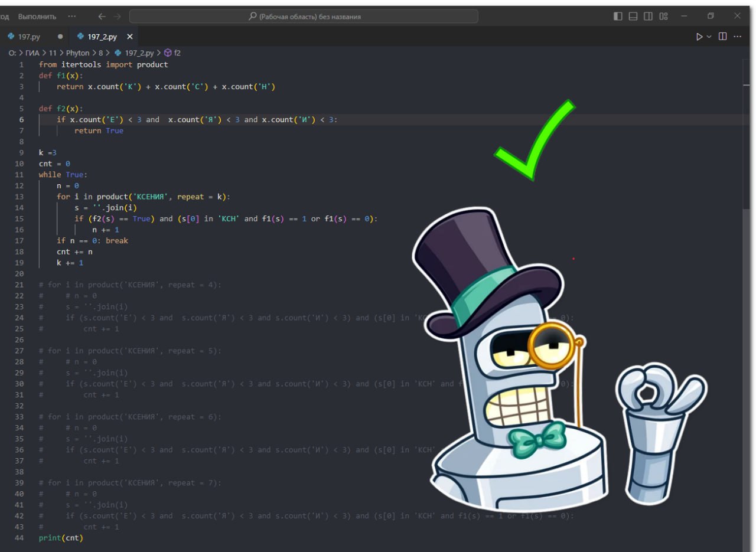Screen dimensions: 756x552
Task: Restore down the VS Code window
Action: [x=711, y=16]
